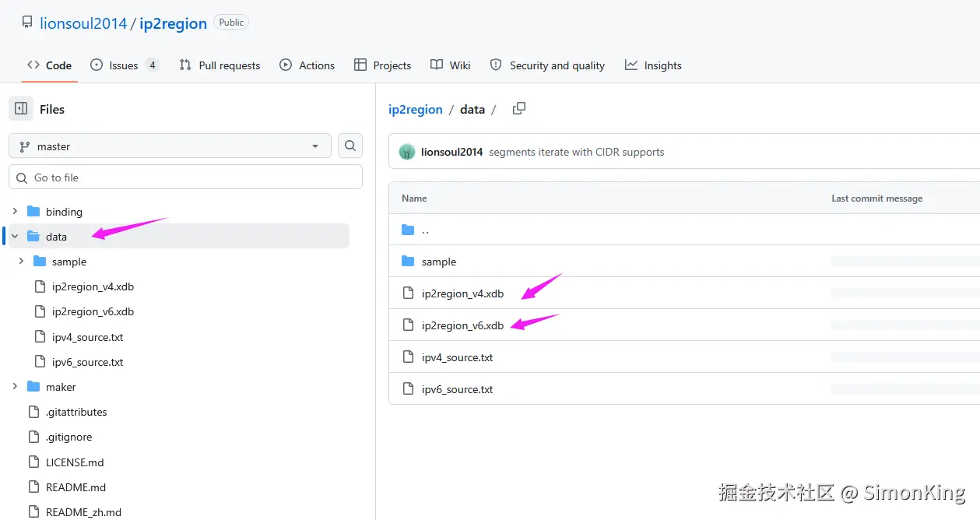Click the file icon of ipv4_source.txt row
This screenshot has height=520, width=980.
pyautogui.click(x=408, y=357)
